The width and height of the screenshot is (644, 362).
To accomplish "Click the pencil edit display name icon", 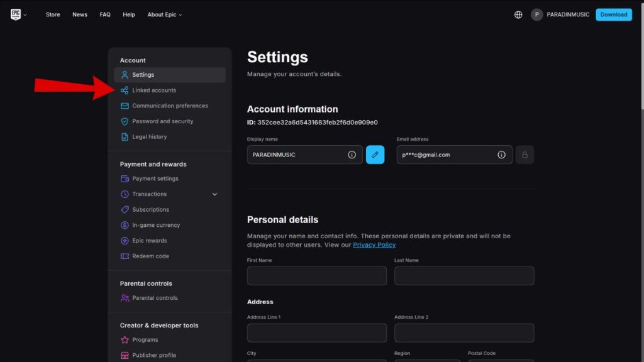I will (375, 155).
